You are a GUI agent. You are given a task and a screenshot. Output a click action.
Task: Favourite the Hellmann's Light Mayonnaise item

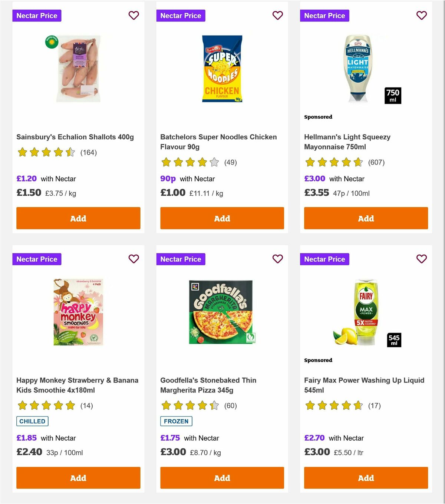(421, 16)
